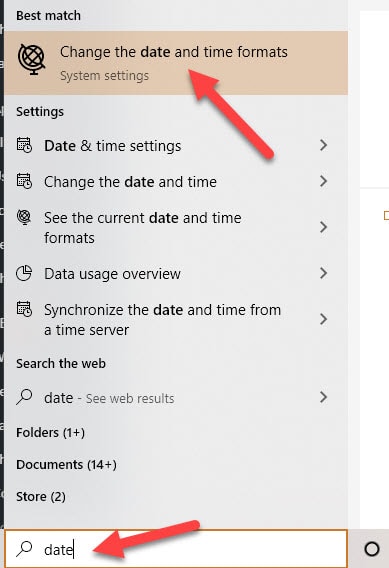Expand arrow for date web results
This screenshot has width=389, height=568.
click(x=323, y=397)
